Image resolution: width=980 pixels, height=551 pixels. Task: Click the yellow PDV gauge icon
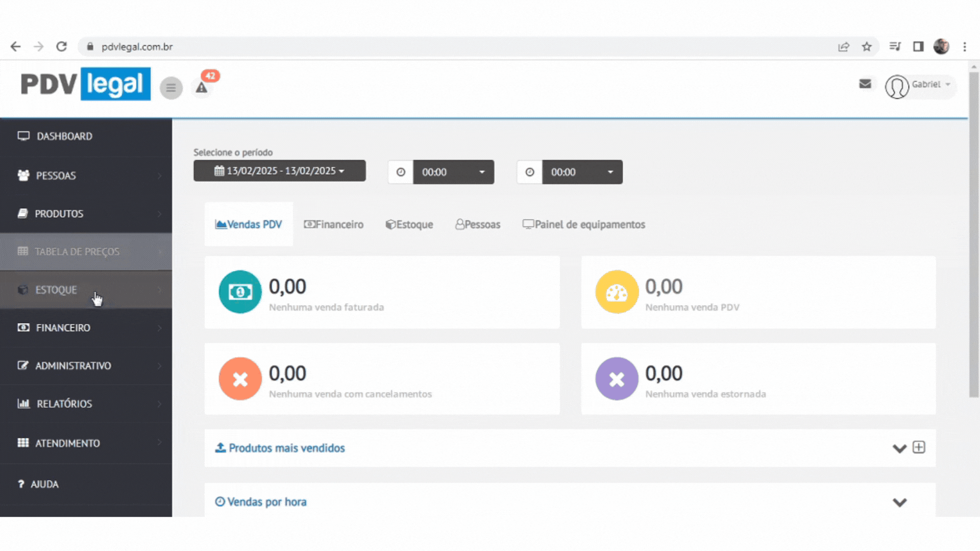(617, 292)
